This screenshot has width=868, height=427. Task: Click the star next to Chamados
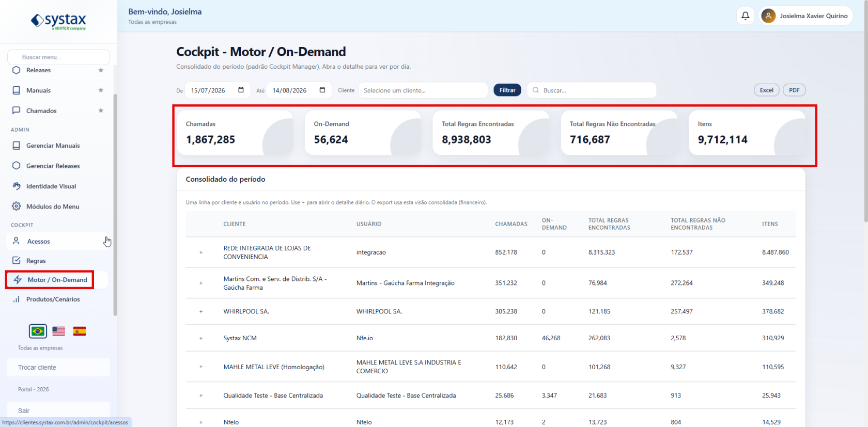pyautogui.click(x=101, y=110)
